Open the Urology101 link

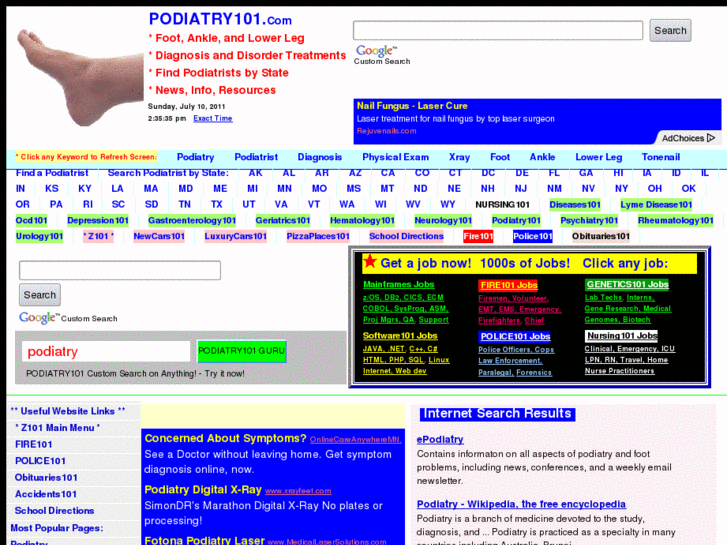click(x=39, y=236)
